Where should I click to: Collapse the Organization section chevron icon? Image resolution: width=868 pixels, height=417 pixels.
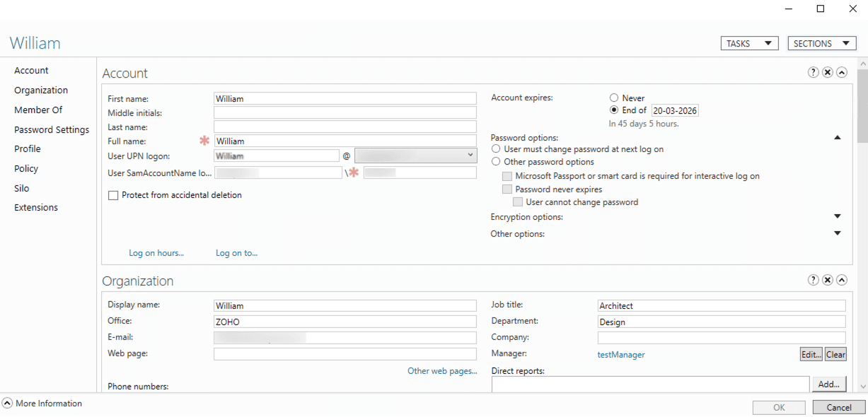tap(841, 279)
